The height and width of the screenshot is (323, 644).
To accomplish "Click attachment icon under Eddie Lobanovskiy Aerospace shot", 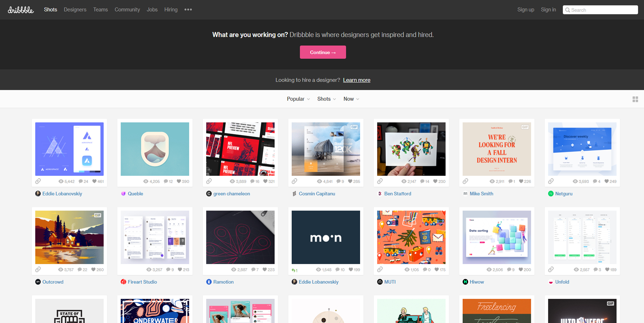I will coord(38,181).
